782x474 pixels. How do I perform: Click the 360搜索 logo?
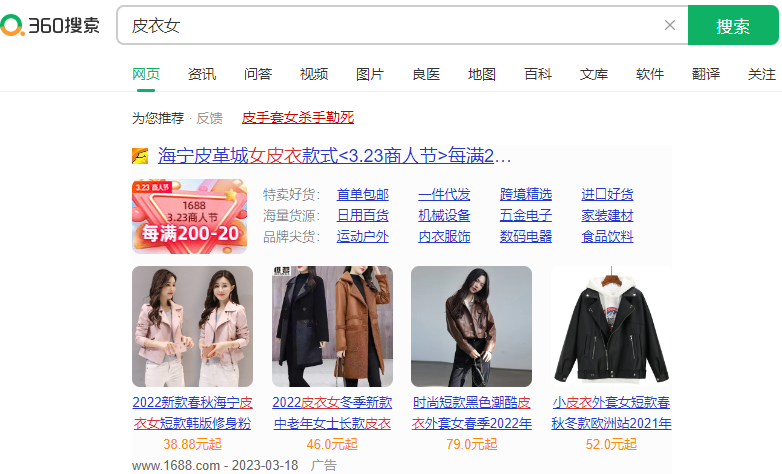coord(50,25)
